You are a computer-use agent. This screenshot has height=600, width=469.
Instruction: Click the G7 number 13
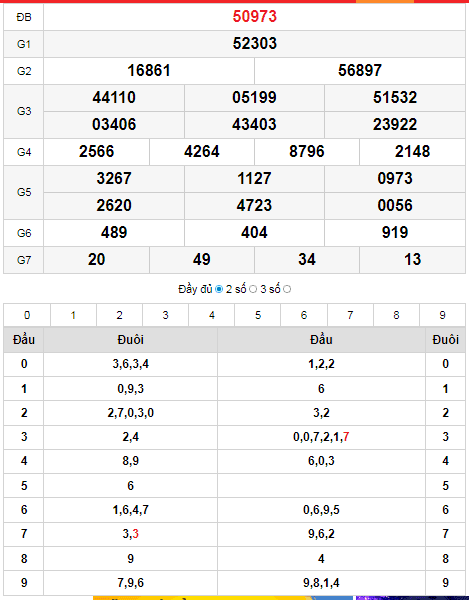412,259
